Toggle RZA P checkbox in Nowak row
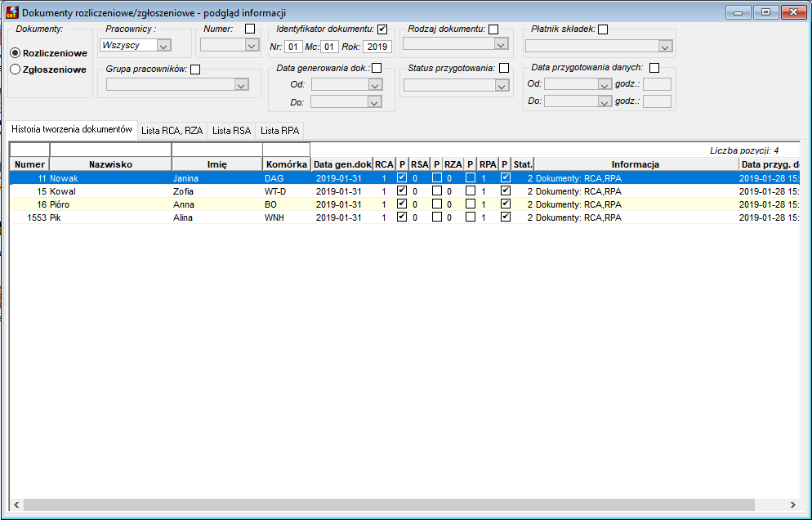The height and width of the screenshot is (520, 812). click(x=471, y=177)
